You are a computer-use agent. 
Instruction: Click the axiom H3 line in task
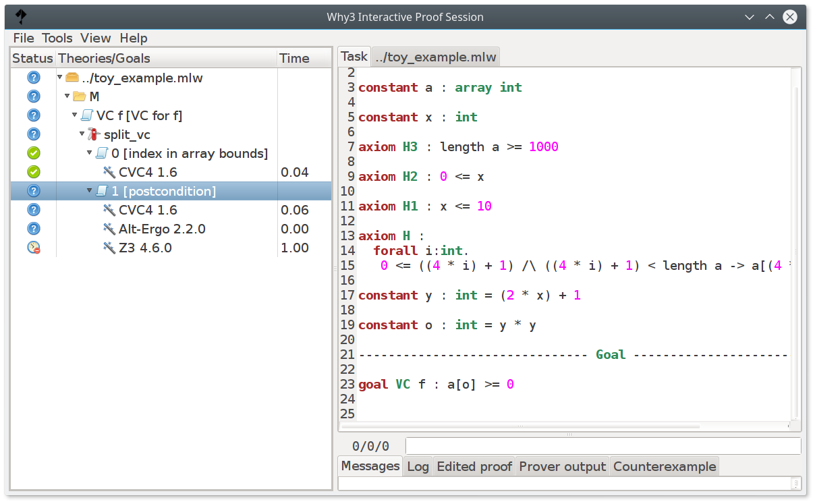click(458, 146)
